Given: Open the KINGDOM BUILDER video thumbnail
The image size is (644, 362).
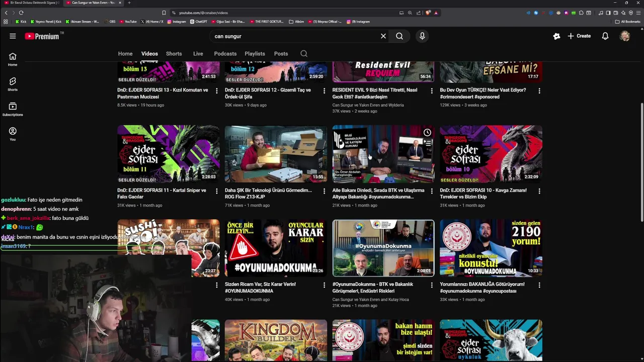Looking at the screenshot, I should point(276,340).
